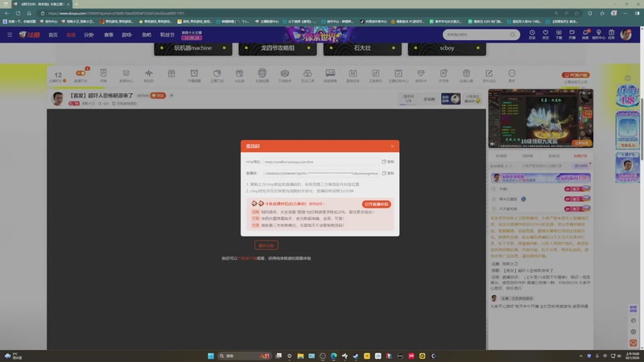Open Microsoft Edge from taskbar
Viewport: 644px width, 362px height.
(x=333, y=356)
